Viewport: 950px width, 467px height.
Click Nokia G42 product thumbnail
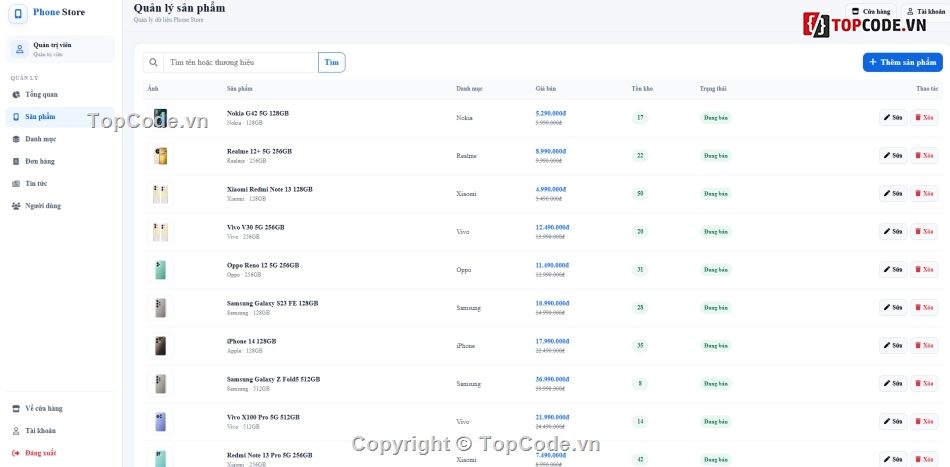(x=161, y=118)
